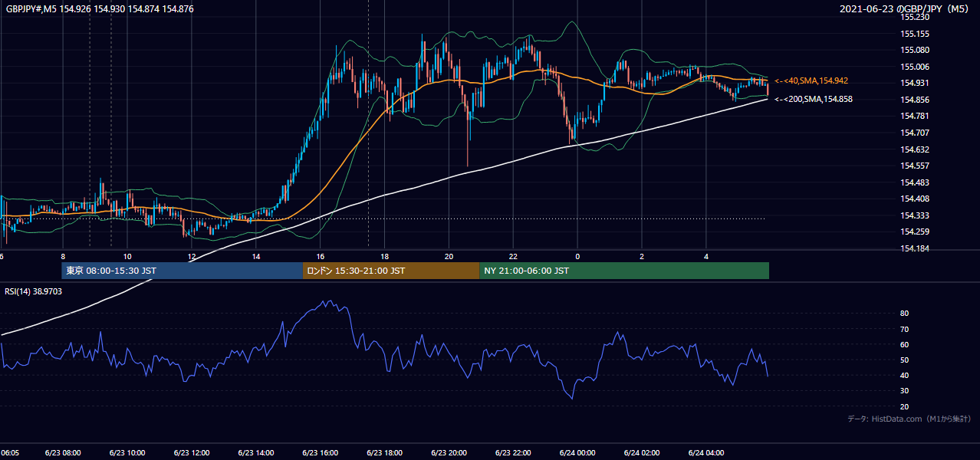The height and width of the screenshot is (460, 980).
Task: Click the 200 SMA 154.858 label
Action: 814,99
